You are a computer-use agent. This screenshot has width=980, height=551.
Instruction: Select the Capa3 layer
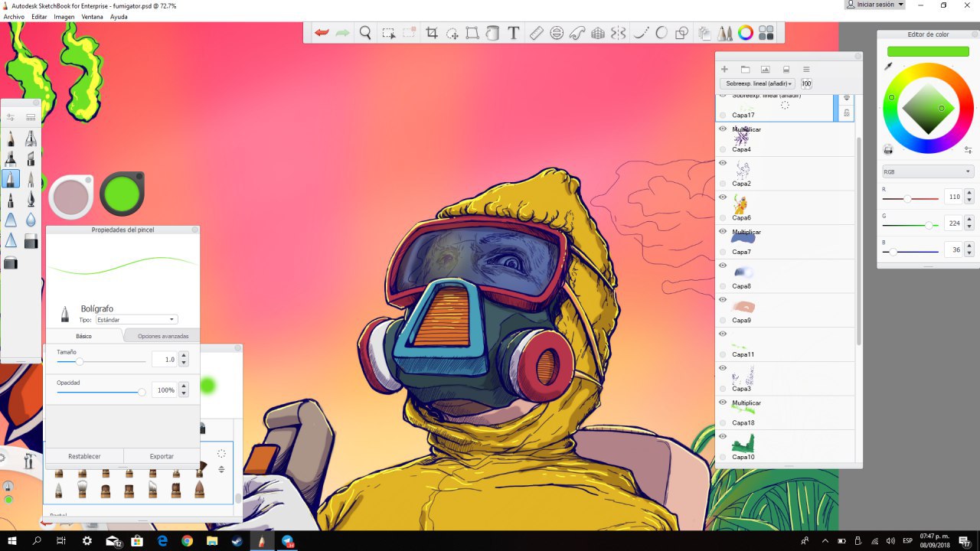(786, 378)
